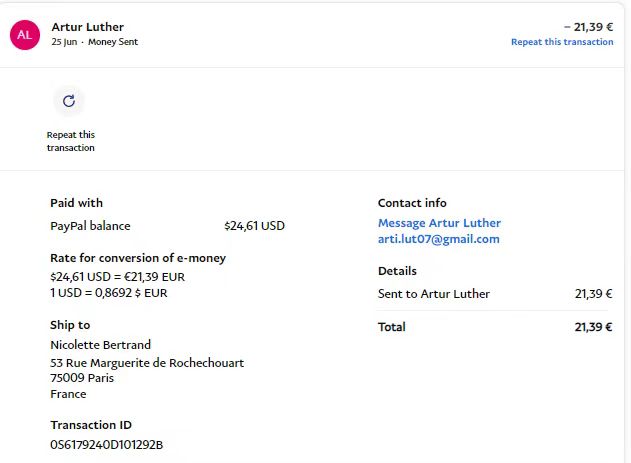
Task: Click the AL avatar circle
Action: coord(24,35)
